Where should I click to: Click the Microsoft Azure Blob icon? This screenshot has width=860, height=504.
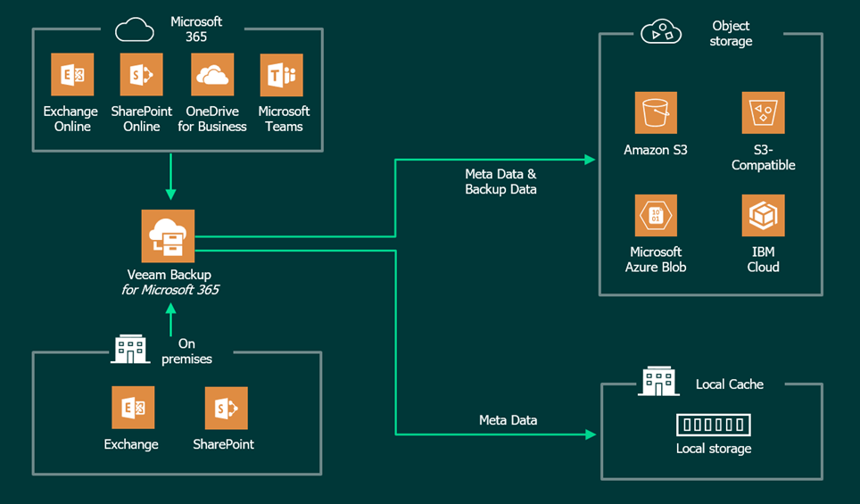point(656,216)
